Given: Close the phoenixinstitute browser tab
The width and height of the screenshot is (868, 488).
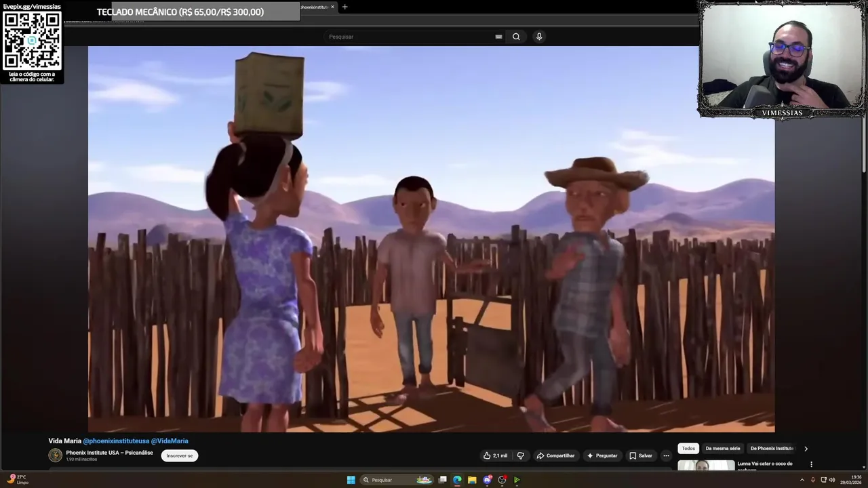Looking at the screenshot, I should click(x=332, y=7).
